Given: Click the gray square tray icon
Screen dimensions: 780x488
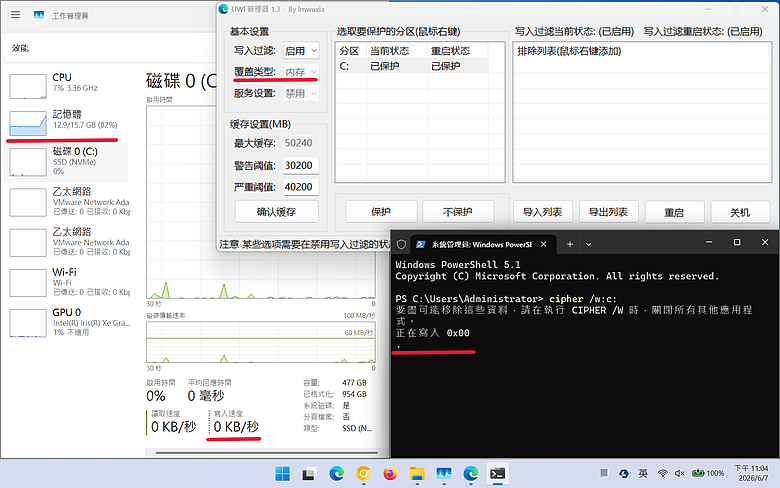Looking at the screenshot, I should pos(604,473).
